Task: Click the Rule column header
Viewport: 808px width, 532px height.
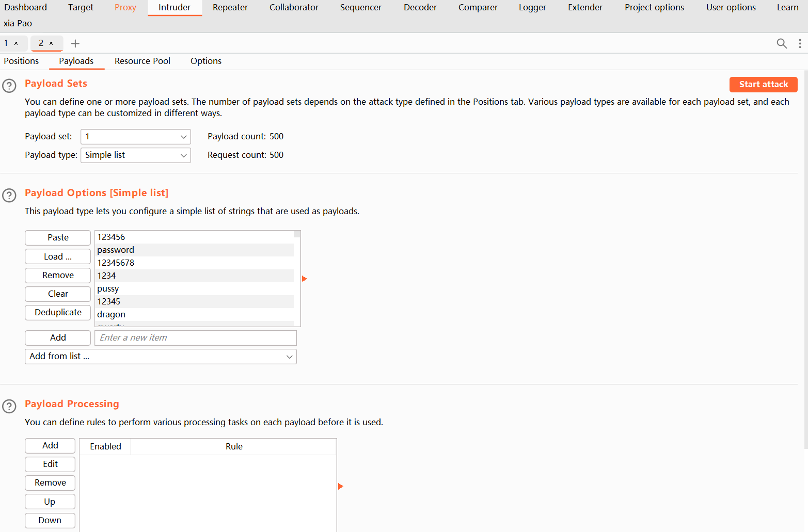Action: tap(234, 446)
